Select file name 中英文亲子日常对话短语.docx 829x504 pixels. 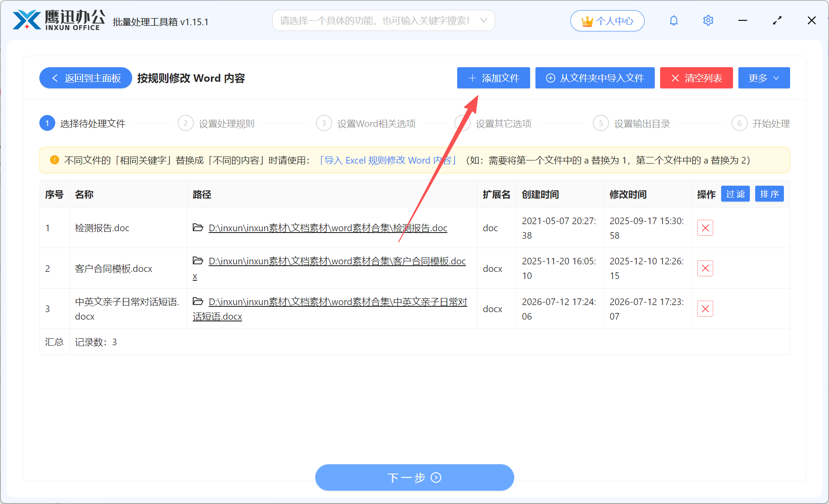click(127, 309)
